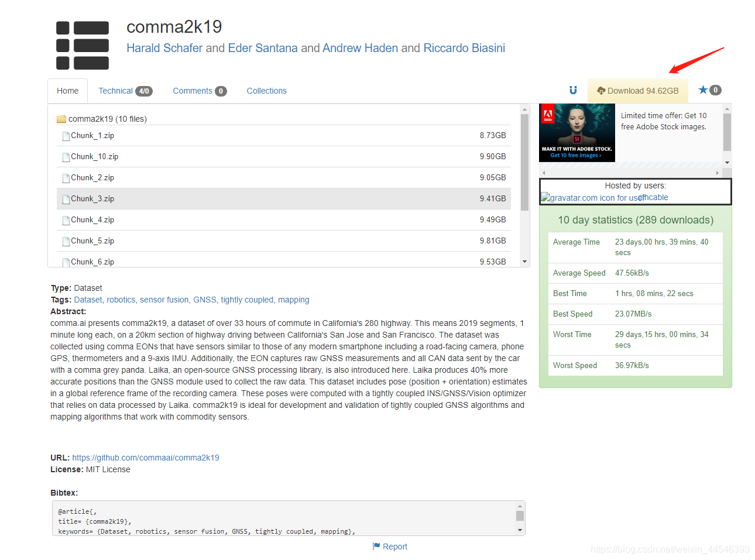Screen dimensions: 755x560
Task: Click the ad panel scroll right arrow
Action: coord(718,173)
